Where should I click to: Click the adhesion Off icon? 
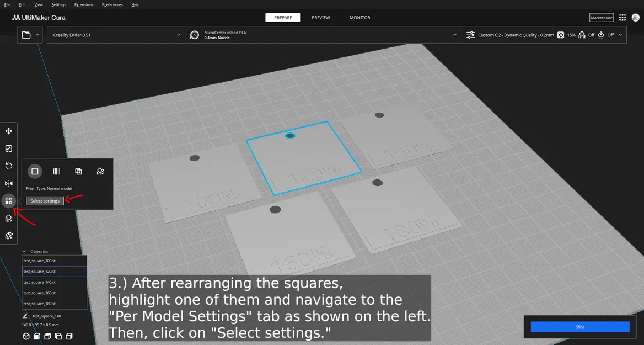coord(601,35)
